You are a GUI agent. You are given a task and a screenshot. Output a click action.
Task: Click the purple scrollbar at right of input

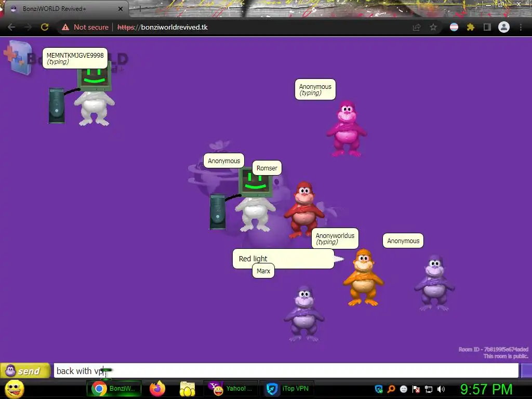click(526, 370)
